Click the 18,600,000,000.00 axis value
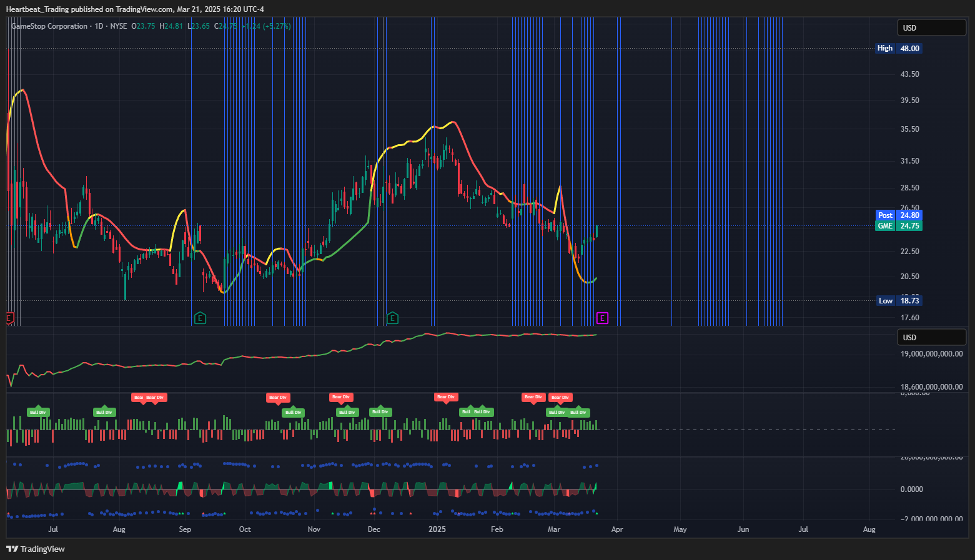The image size is (975, 560). pos(931,386)
